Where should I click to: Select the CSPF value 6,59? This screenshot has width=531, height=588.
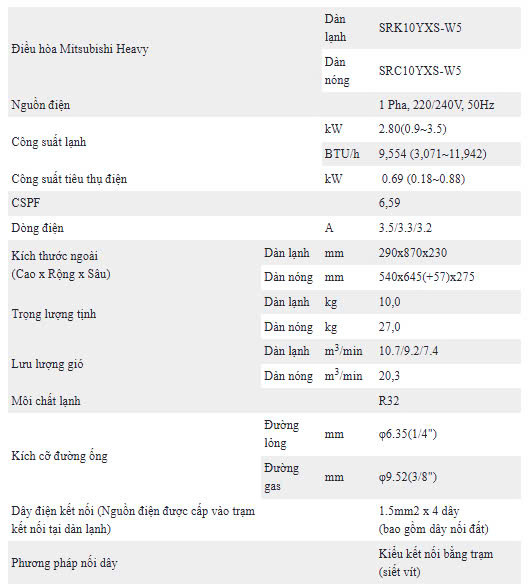click(389, 203)
